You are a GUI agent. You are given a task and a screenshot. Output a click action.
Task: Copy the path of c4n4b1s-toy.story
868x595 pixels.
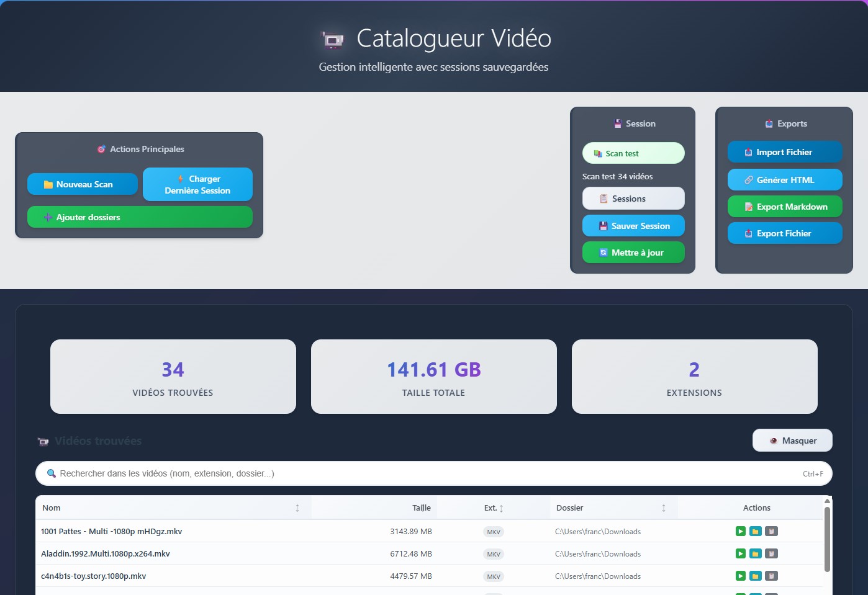(x=771, y=576)
